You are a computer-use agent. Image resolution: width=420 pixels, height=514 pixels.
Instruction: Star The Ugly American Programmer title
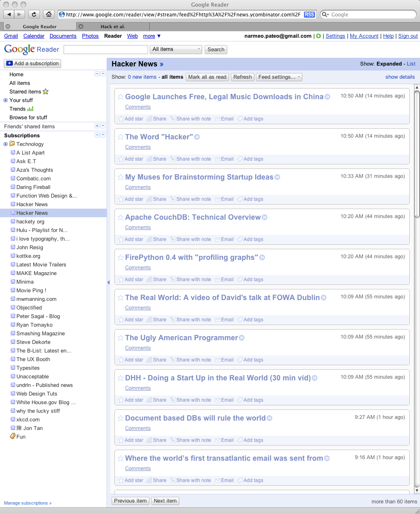coord(121,338)
